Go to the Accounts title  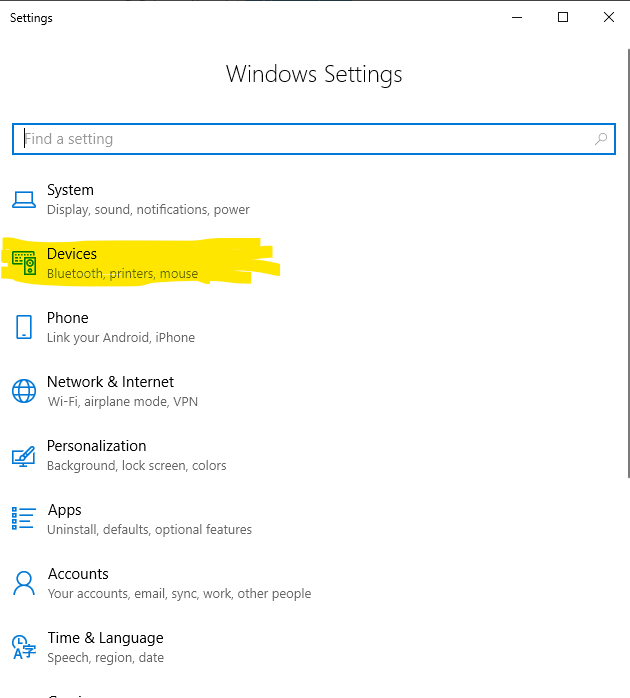[78, 574]
